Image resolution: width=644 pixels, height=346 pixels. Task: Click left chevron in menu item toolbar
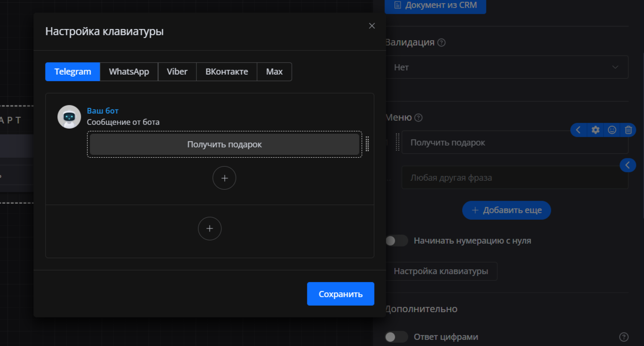coord(578,130)
